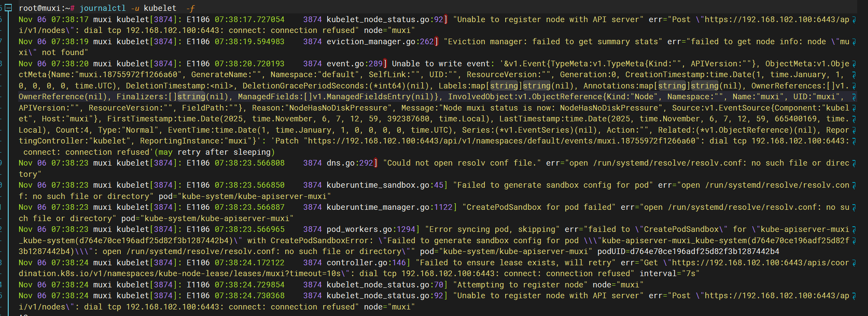Click the timestamp '07:38:20.720193'
The image size is (868, 316).
pos(250,64)
